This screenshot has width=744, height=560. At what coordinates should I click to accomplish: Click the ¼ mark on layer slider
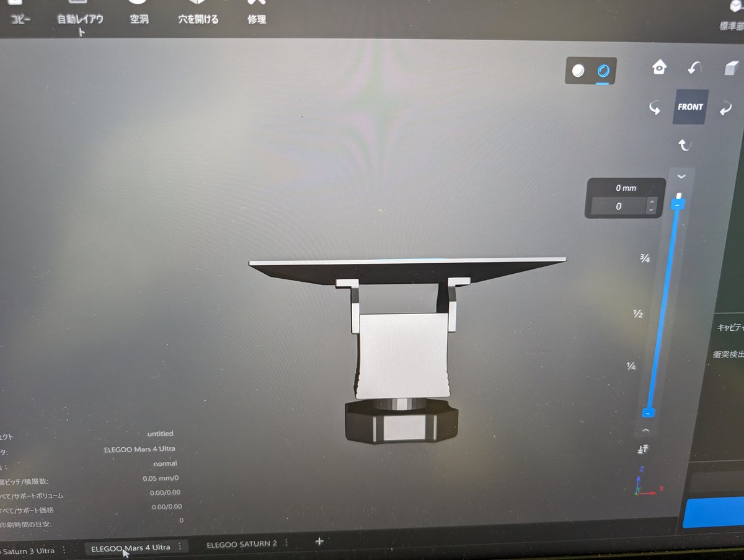(x=631, y=367)
